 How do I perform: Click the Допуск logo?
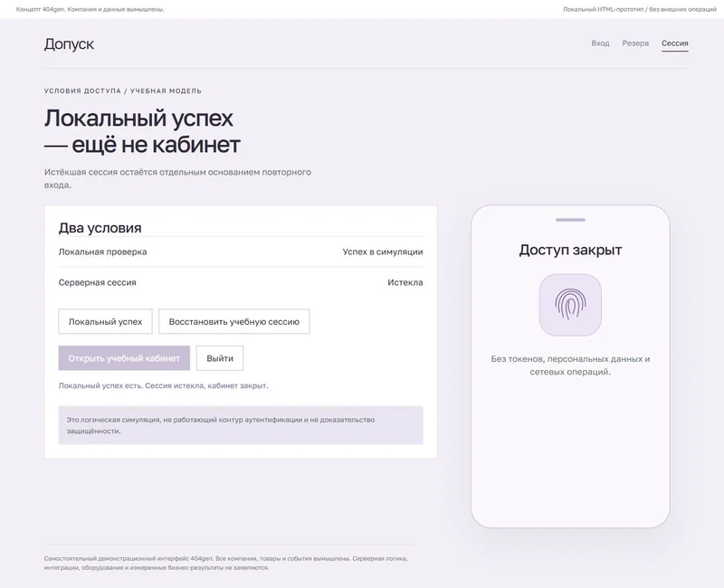point(69,43)
